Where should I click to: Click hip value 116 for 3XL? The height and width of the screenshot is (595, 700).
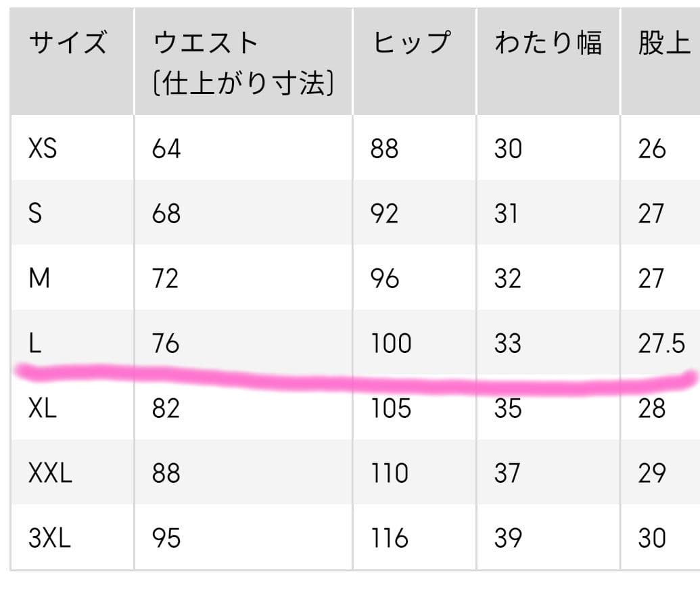[390, 538]
